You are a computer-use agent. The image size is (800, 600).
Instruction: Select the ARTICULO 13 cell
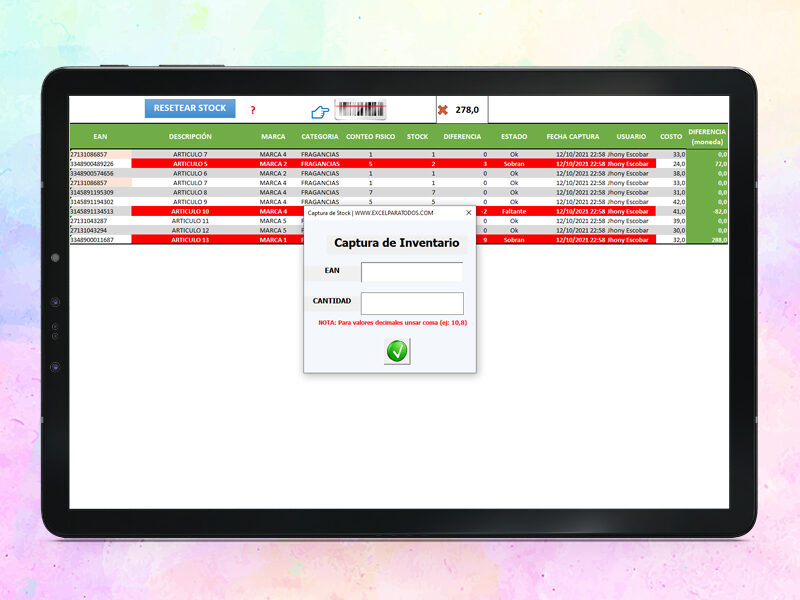(x=190, y=240)
